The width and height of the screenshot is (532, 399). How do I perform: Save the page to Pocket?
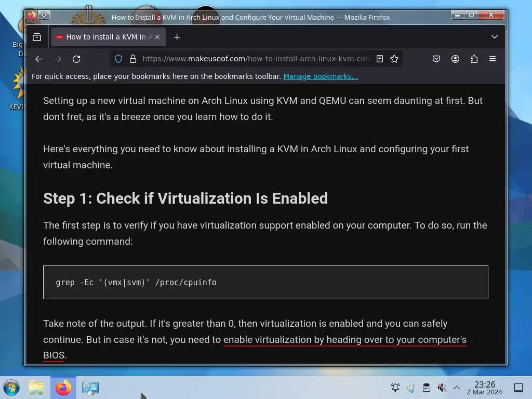[436, 59]
